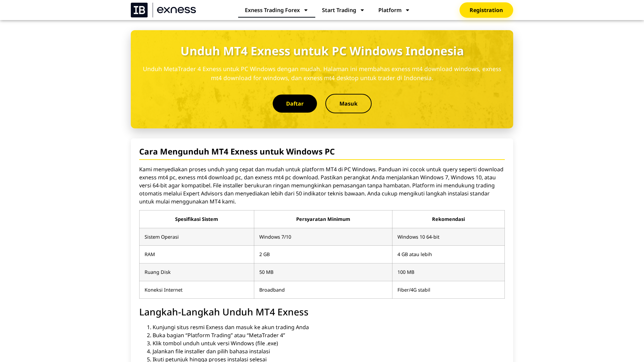Open the Exness Trading Forex dropdown arrow
This screenshot has width=644, height=362.
pos(306,10)
